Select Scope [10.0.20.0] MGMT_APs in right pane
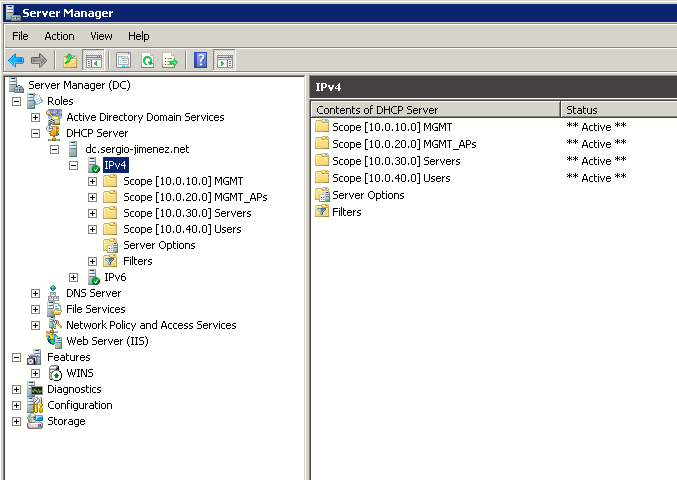 [x=404, y=144]
